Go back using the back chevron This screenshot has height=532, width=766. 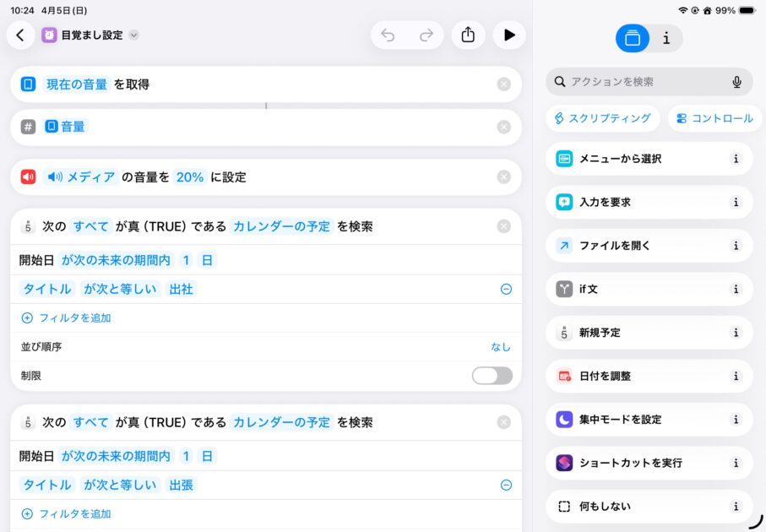[x=20, y=35]
